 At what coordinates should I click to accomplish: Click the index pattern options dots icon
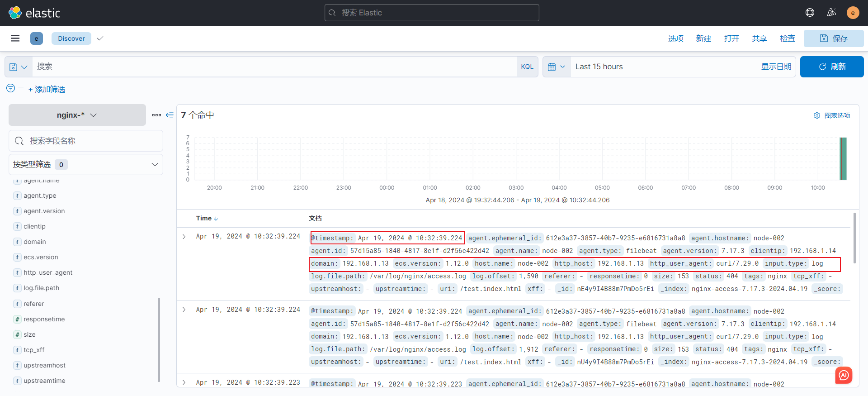156,115
